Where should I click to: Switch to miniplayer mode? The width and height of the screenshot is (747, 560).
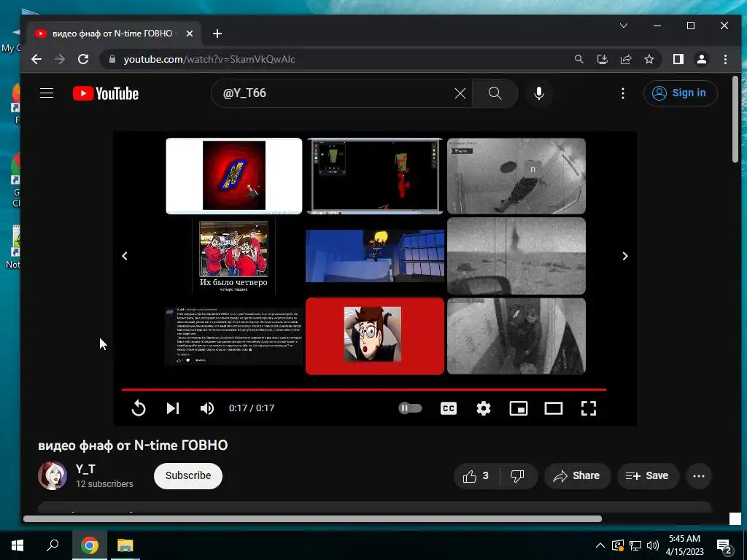point(519,408)
